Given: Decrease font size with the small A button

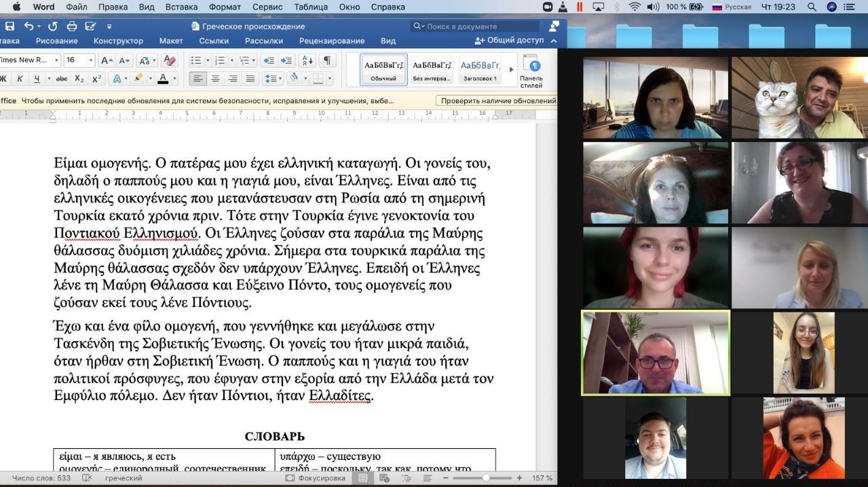Looking at the screenshot, I should point(124,60).
